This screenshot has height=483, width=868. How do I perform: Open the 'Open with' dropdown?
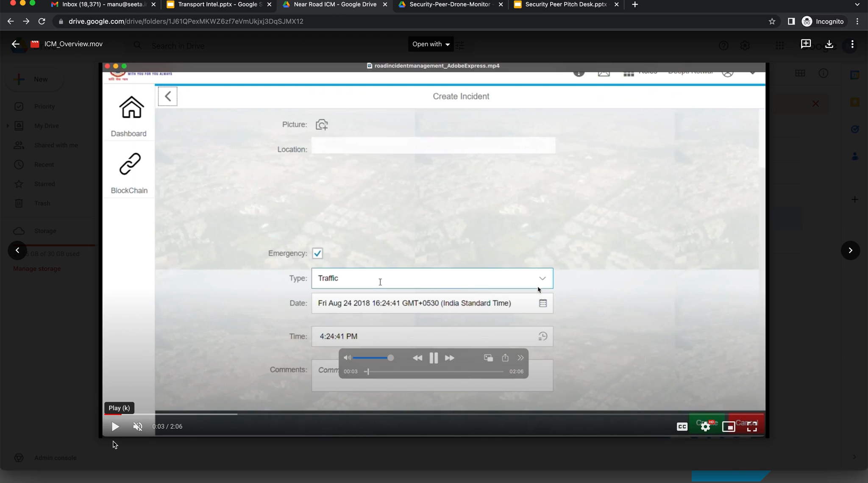point(431,44)
